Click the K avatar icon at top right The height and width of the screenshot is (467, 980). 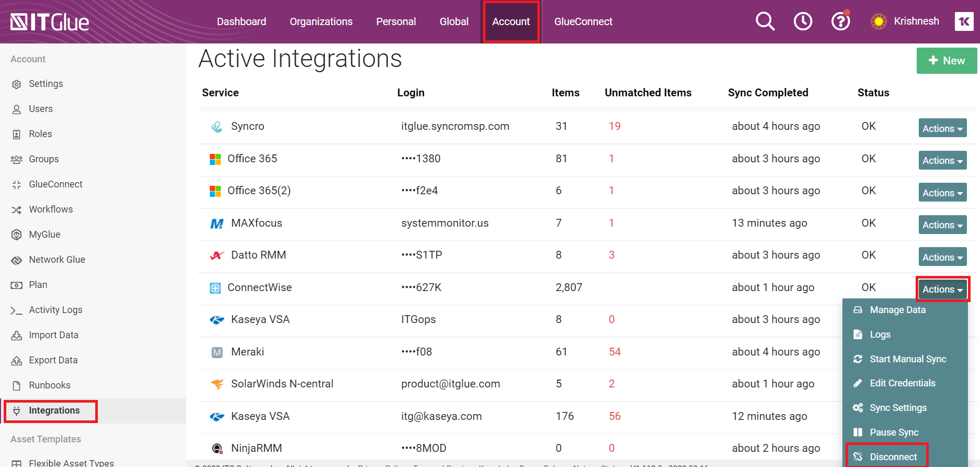pyautogui.click(x=964, y=21)
